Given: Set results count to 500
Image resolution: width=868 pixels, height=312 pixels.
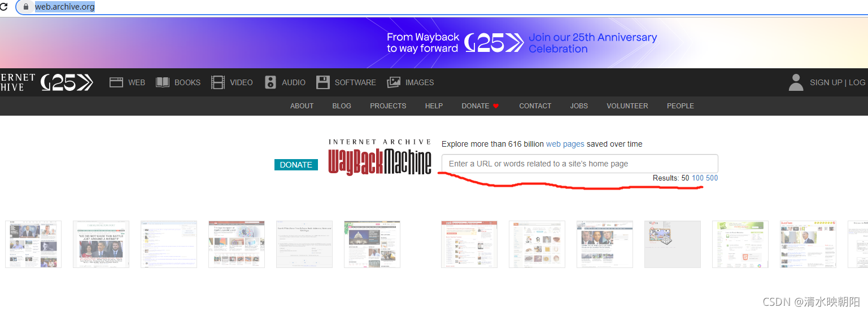Looking at the screenshot, I should [712, 178].
